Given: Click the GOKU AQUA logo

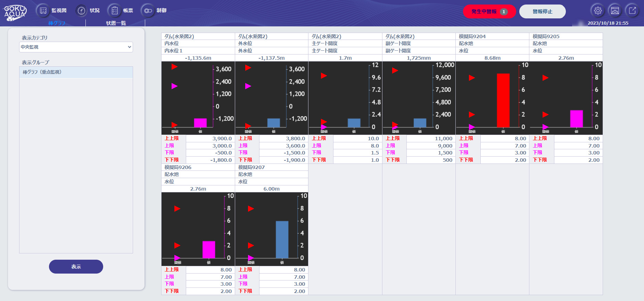Looking at the screenshot, I should 15,12.
